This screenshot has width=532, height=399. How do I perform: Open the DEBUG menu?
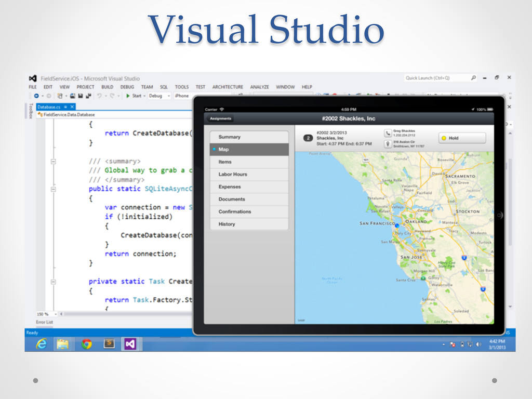127,87
